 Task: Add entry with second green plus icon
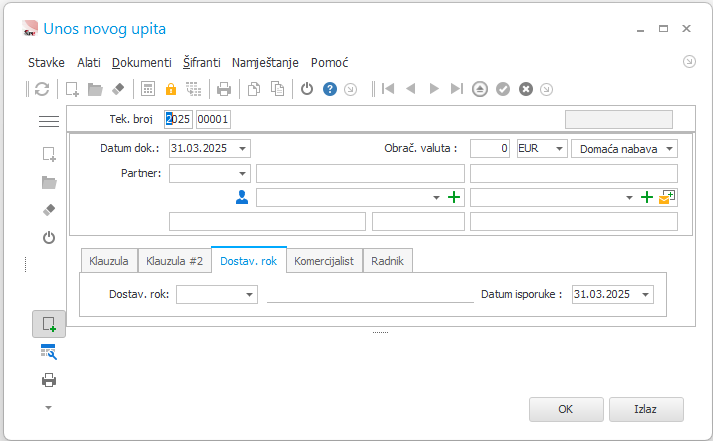coord(647,197)
